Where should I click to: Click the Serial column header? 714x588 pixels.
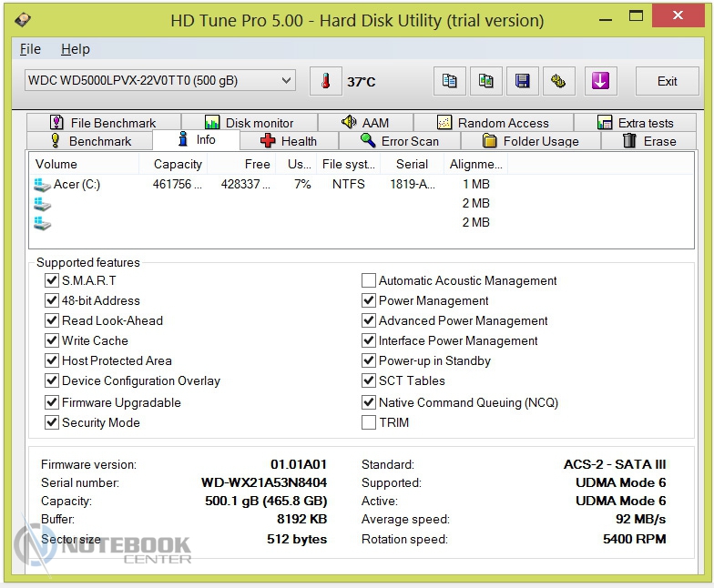(x=412, y=164)
